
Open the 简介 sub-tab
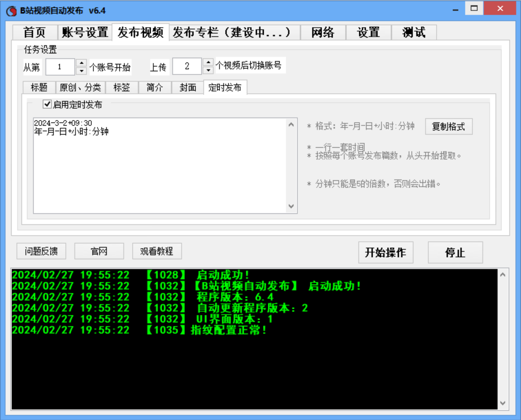(x=155, y=88)
